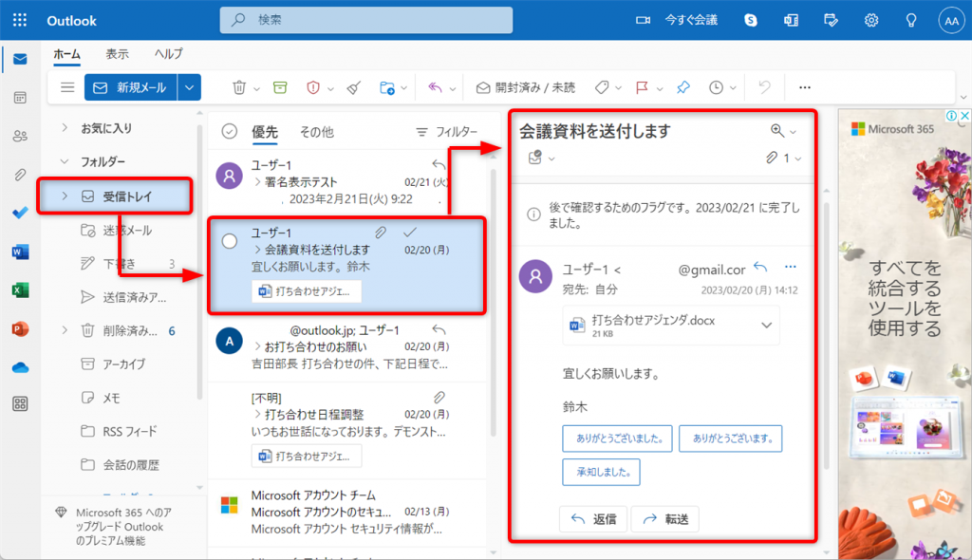Snooze the message with the clock icon
This screenshot has height=560, width=972.
pyautogui.click(x=717, y=87)
